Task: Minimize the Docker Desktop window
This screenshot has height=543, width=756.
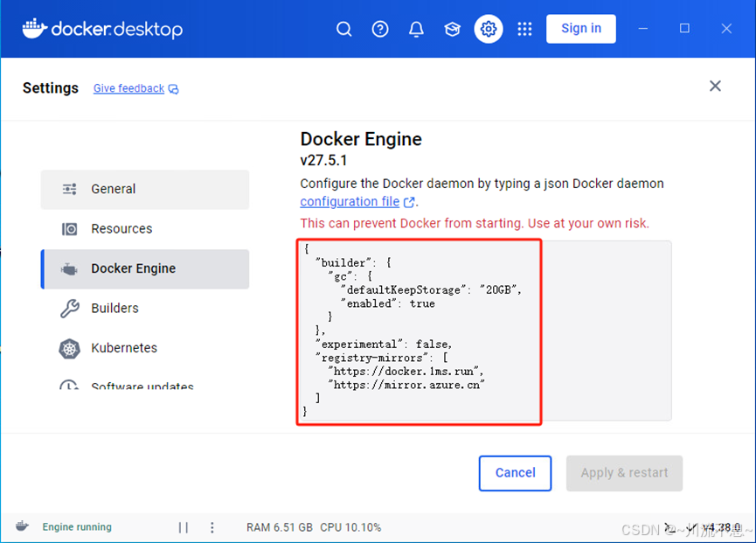Action: pos(642,29)
